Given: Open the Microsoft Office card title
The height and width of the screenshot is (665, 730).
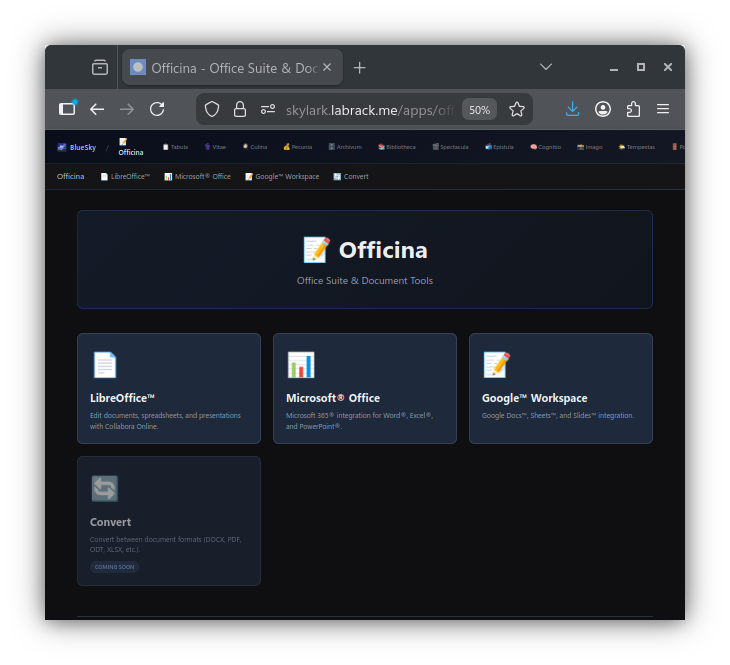Looking at the screenshot, I should click(333, 398).
